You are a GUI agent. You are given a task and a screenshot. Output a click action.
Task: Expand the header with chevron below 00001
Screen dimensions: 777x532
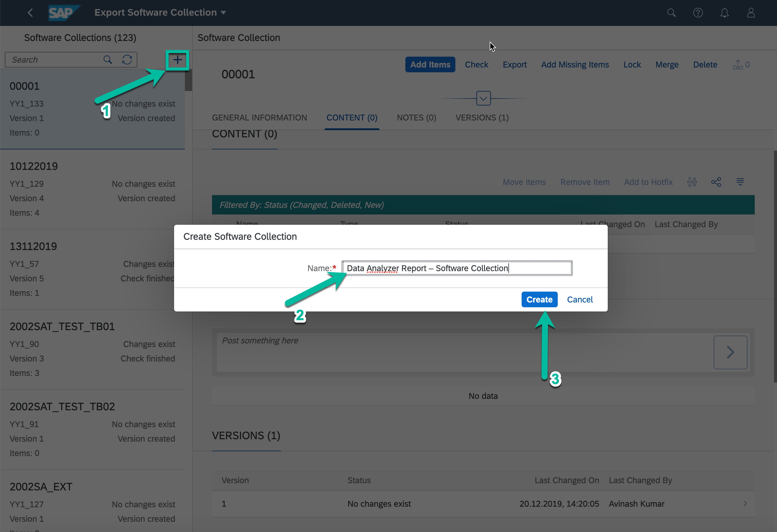click(483, 98)
